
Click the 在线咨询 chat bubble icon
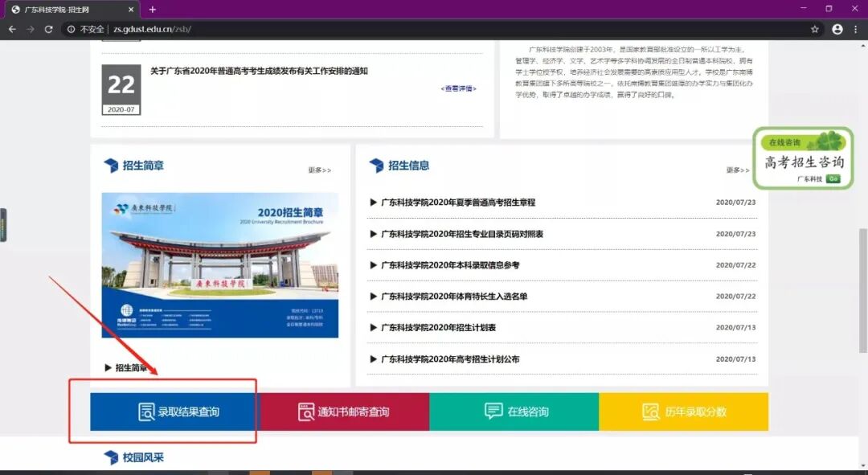[493, 412]
